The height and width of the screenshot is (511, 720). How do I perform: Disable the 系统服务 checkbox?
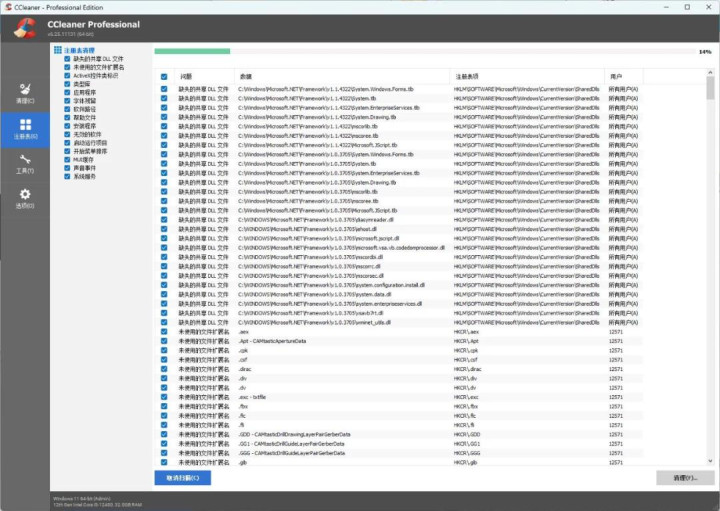tap(68, 176)
